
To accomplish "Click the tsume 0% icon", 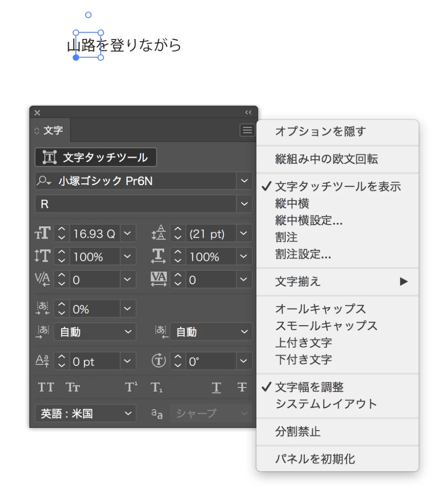I will point(43,308).
